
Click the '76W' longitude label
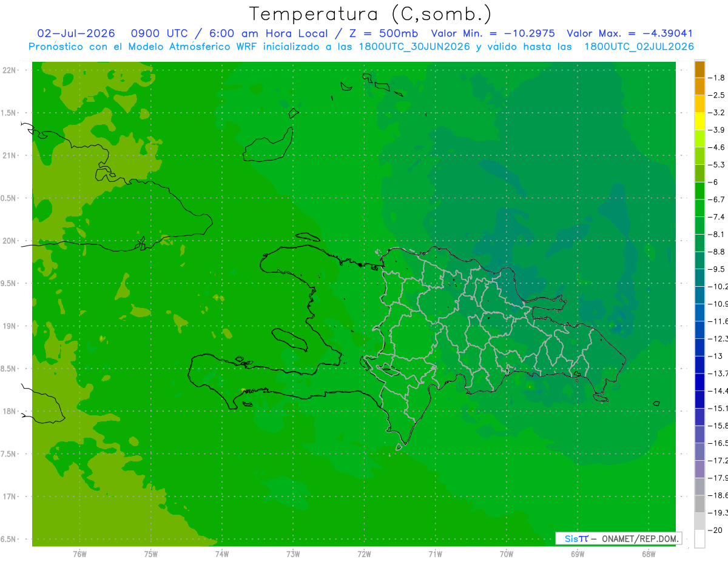coord(79,554)
